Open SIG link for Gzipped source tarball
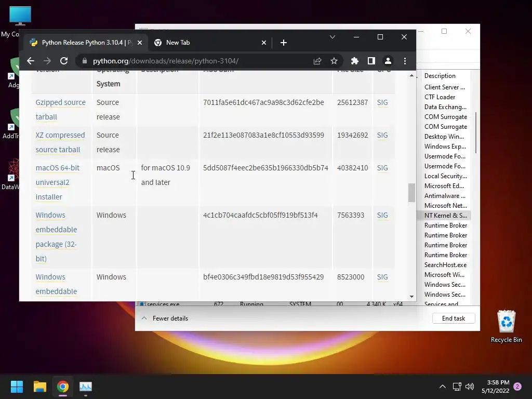 tap(382, 102)
